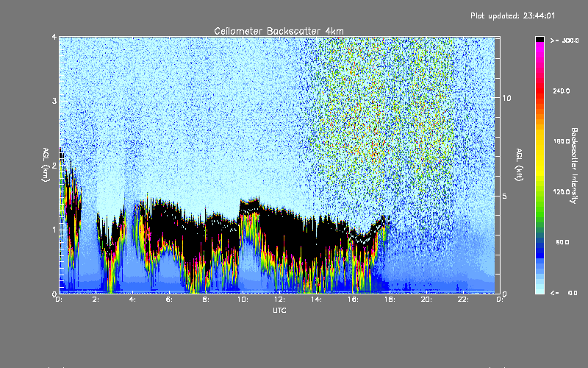Click the left 'AGL (km)' axis label

[x=46, y=165]
